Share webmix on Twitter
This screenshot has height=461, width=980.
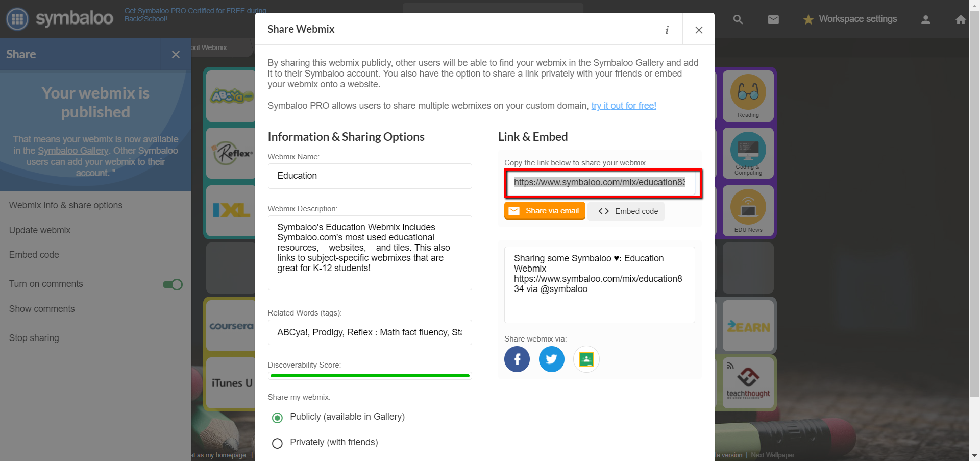click(x=551, y=359)
